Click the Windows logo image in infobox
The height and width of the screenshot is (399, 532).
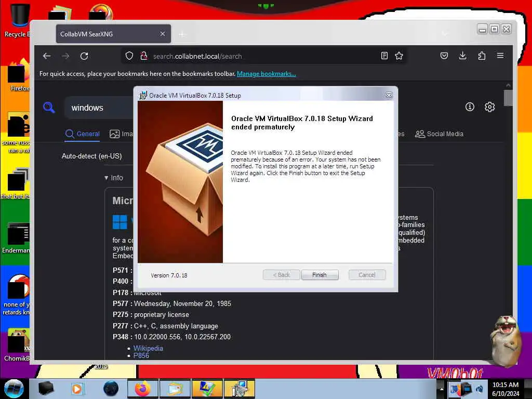click(x=120, y=222)
